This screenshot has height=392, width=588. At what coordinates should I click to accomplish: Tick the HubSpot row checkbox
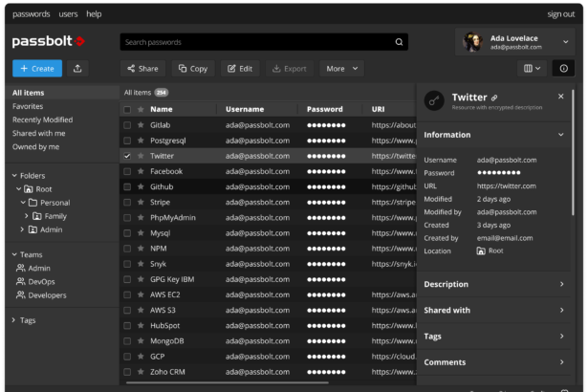(x=127, y=325)
